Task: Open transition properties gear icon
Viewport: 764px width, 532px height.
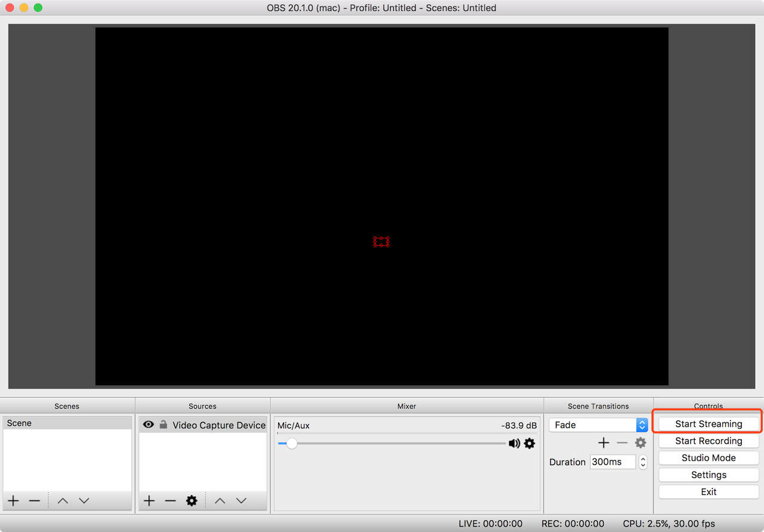Action: (640, 443)
